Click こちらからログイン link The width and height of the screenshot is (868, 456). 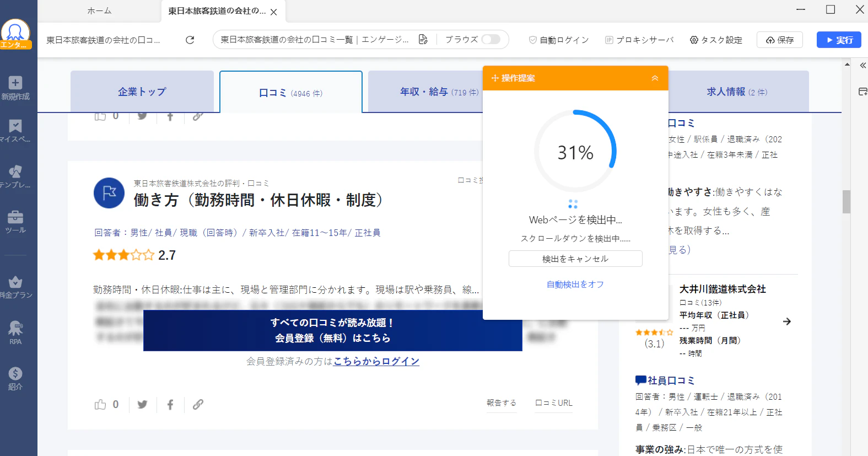pos(376,361)
